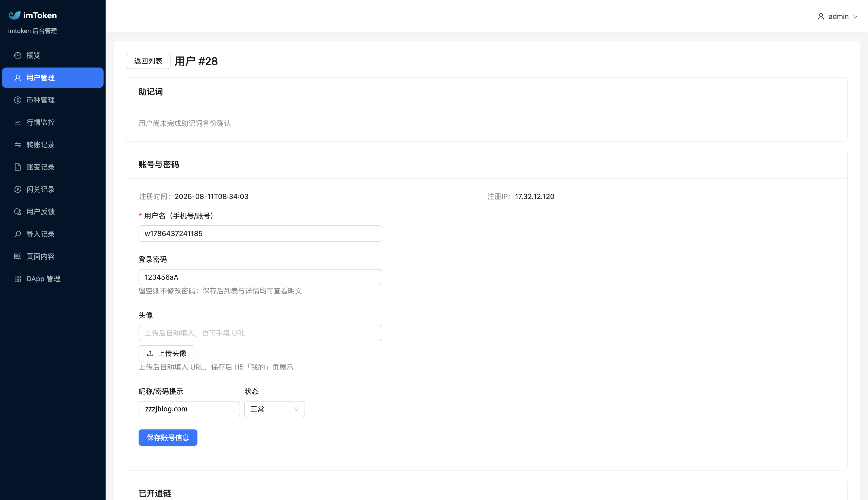Viewport: 868px width, 500px height.
Task: Open 用户反馈 menu item
Action: (53, 211)
